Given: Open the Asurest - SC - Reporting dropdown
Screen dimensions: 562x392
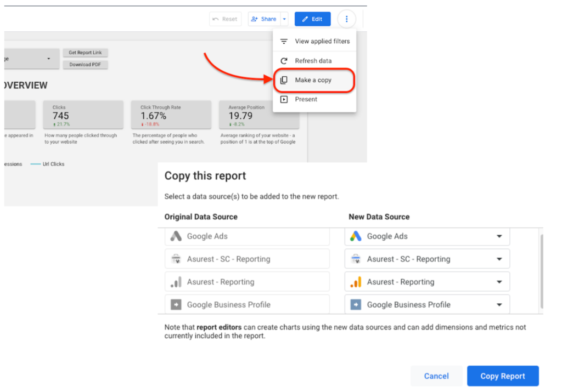Looking at the screenshot, I should [x=499, y=259].
